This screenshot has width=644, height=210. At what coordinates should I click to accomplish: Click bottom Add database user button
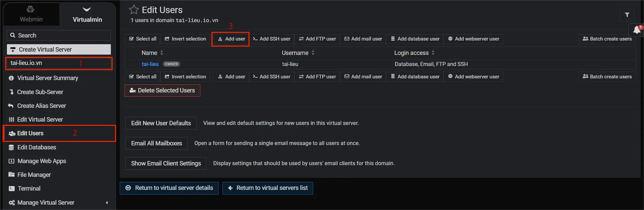(415, 77)
